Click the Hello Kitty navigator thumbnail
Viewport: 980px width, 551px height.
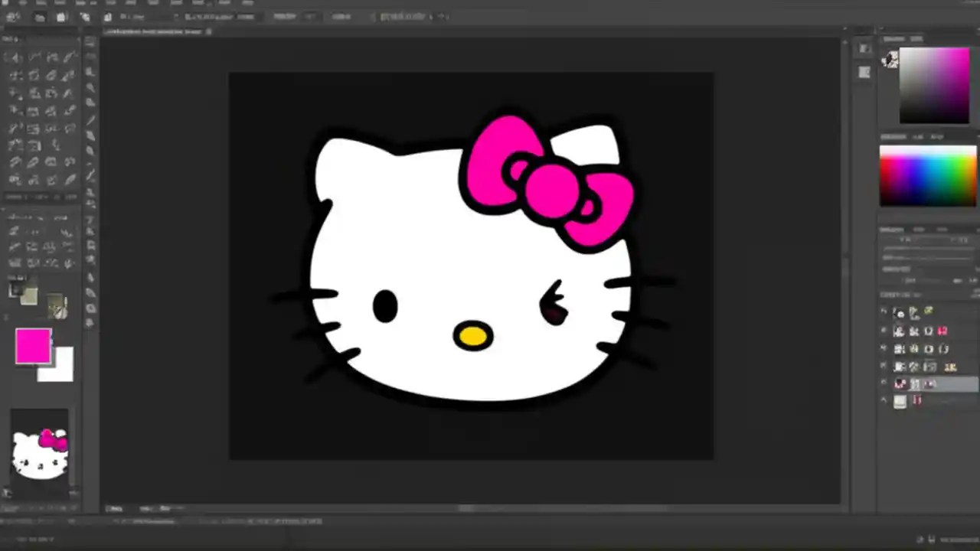pos(40,448)
